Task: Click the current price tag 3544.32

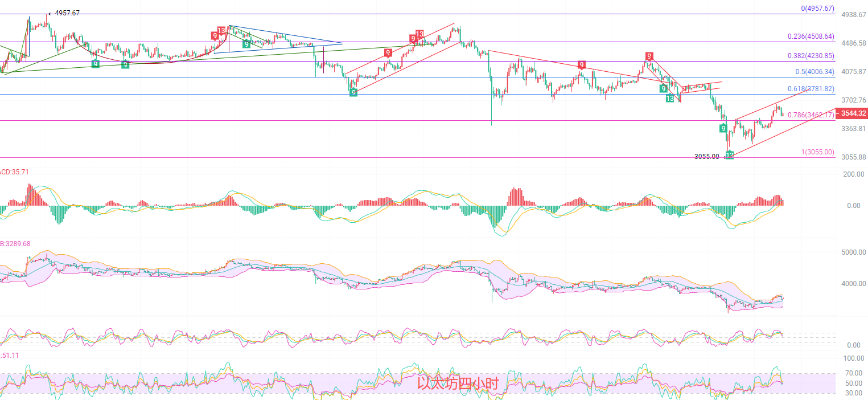Action: [x=851, y=113]
